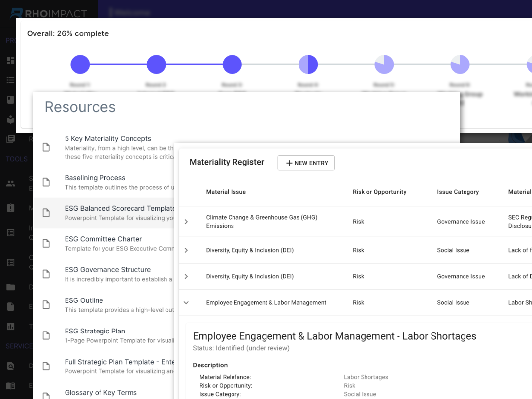Click the file icon for ESG Governance Structure

point(46,274)
